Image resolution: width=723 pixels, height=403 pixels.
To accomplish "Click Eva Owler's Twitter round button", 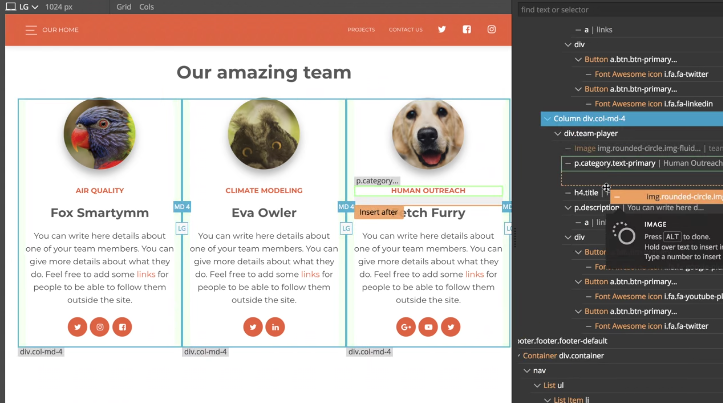I will click(253, 327).
